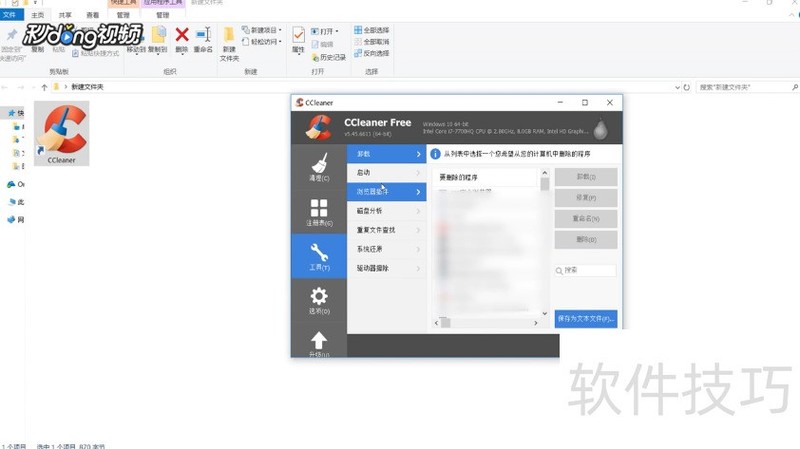Open CCleaner's Cleaner (清理) broom section
The height and width of the screenshot is (449, 800).
tap(319, 167)
